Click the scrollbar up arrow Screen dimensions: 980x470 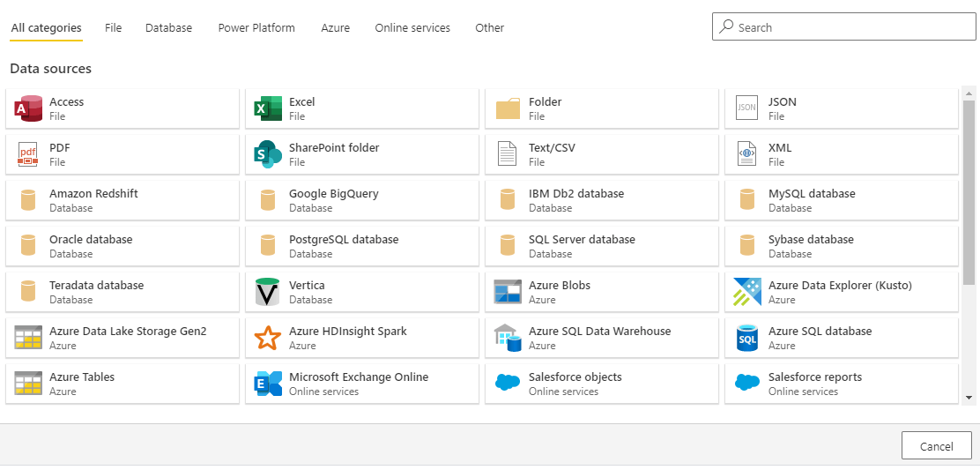pyautogui.click(x=969, y=93)
